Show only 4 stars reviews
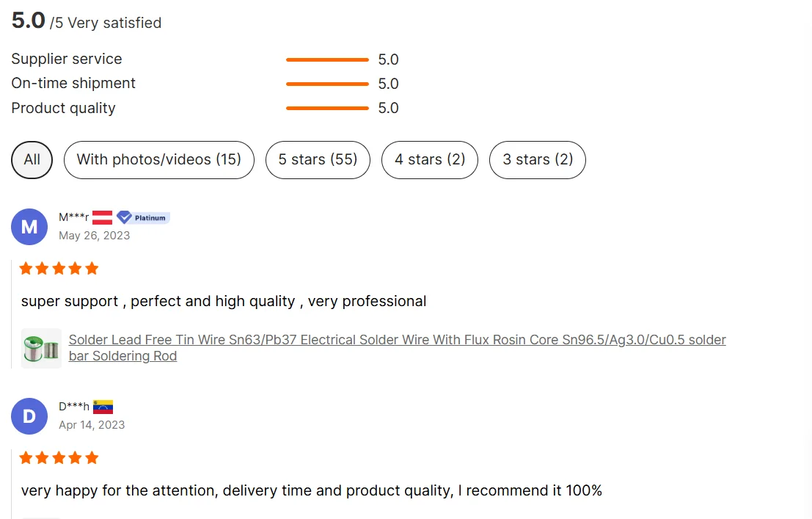Image resolution: width=812 pixels, height=519 pixels. tap(430, 160)
